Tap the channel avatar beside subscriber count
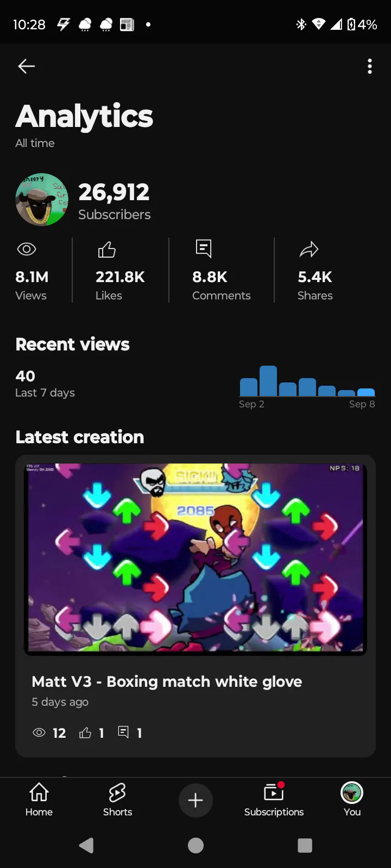The height and width of the screenshot is (868, 391). tap(42, 200)
